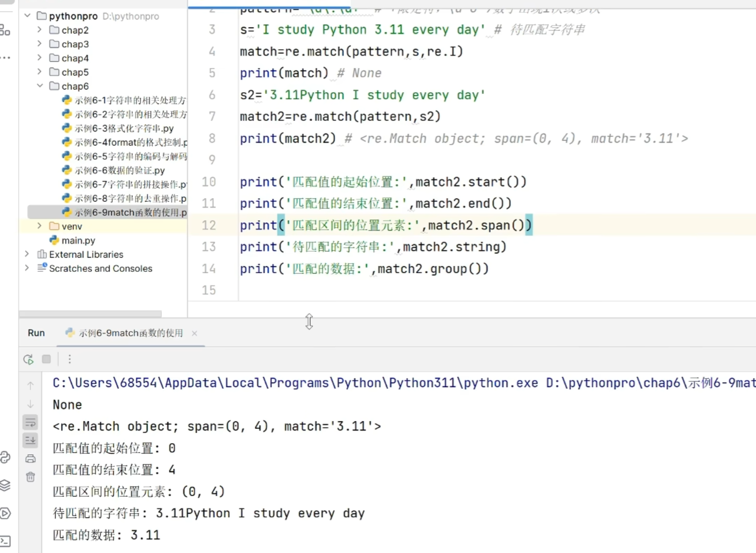The width and height of the screenshot is (756, 553).
Task: Open more options in Run toolbar
Action: pos(70,359)
